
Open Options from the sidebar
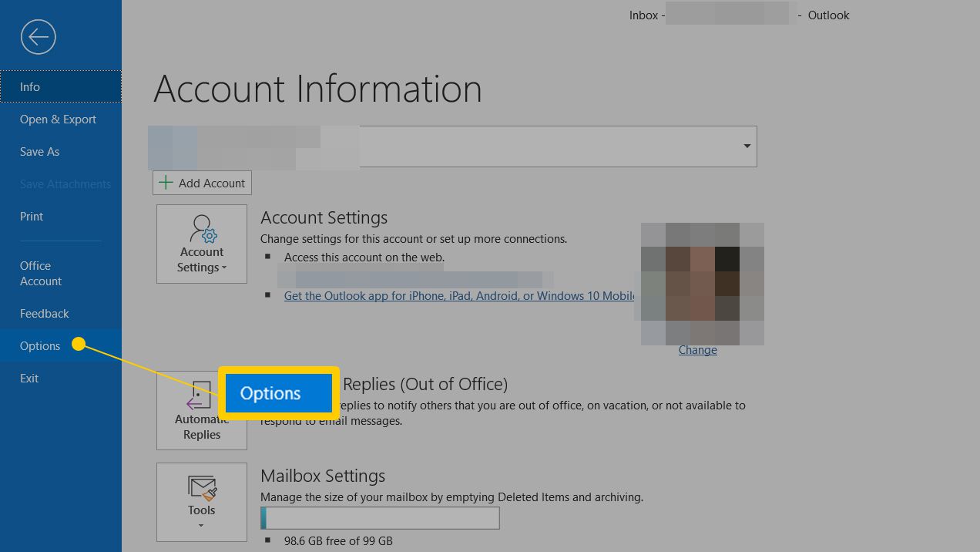pos(61,346)
